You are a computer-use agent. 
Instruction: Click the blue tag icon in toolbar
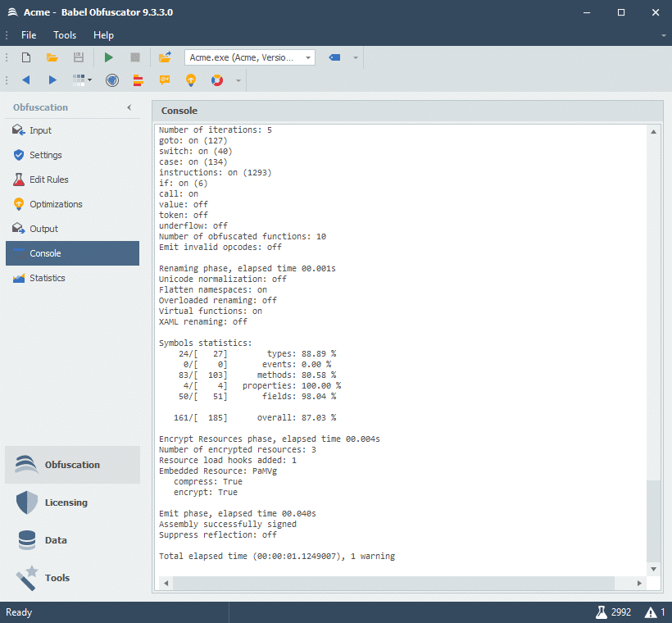334,57
